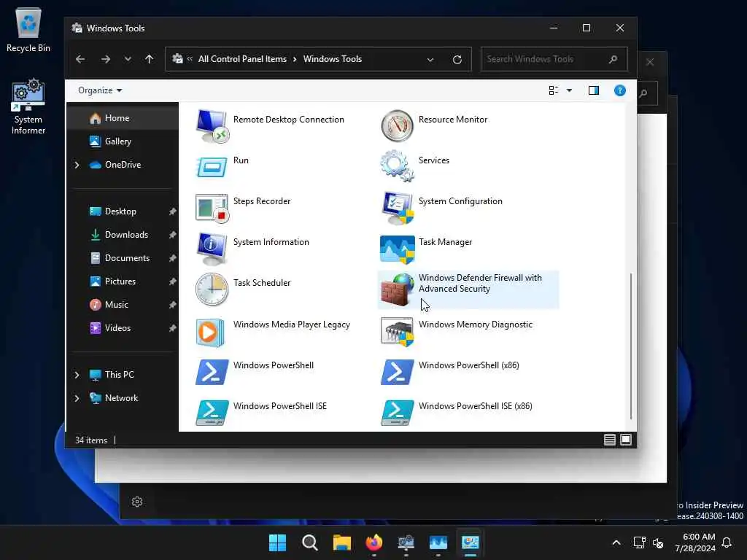
Task: Launch Firefox from the taskbar
Action: click(x=374, y=542)
